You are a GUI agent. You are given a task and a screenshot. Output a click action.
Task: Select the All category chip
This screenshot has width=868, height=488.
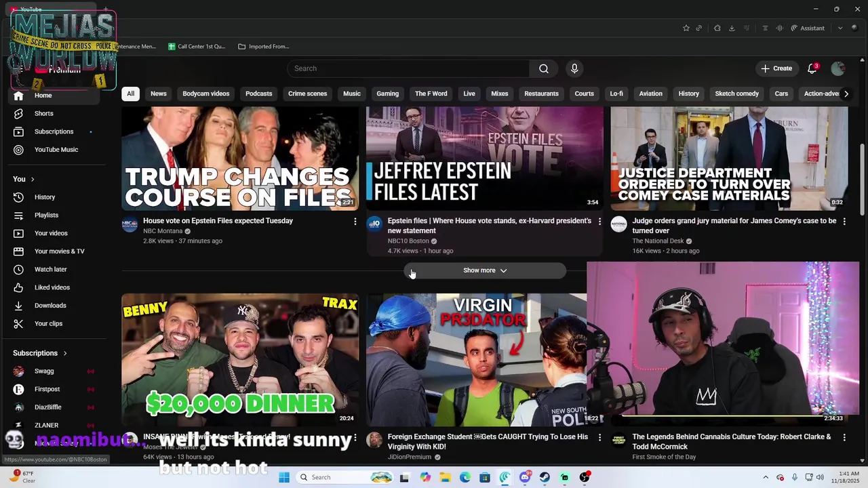[x=130, y=94]
